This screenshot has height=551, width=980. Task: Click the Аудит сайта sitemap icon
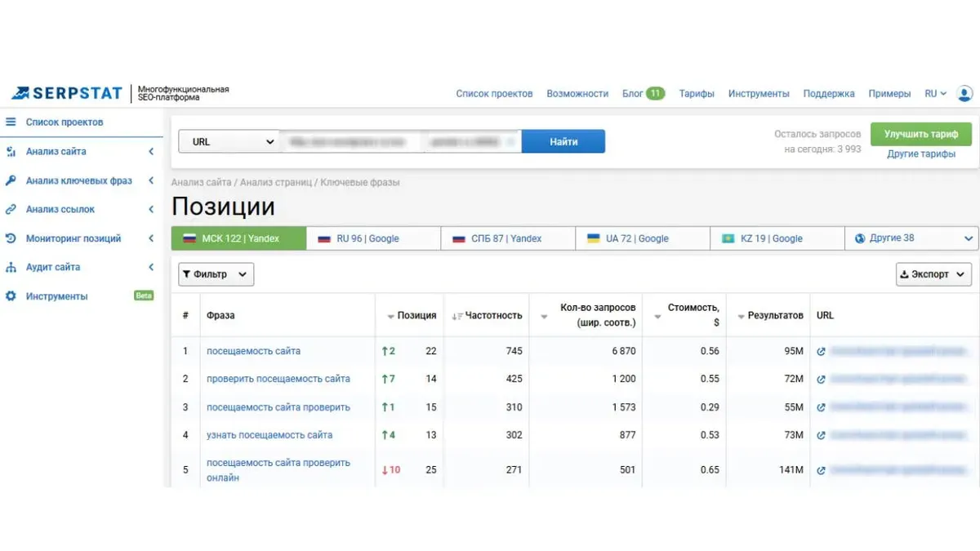pyautogui.click(x=11, y=267)
